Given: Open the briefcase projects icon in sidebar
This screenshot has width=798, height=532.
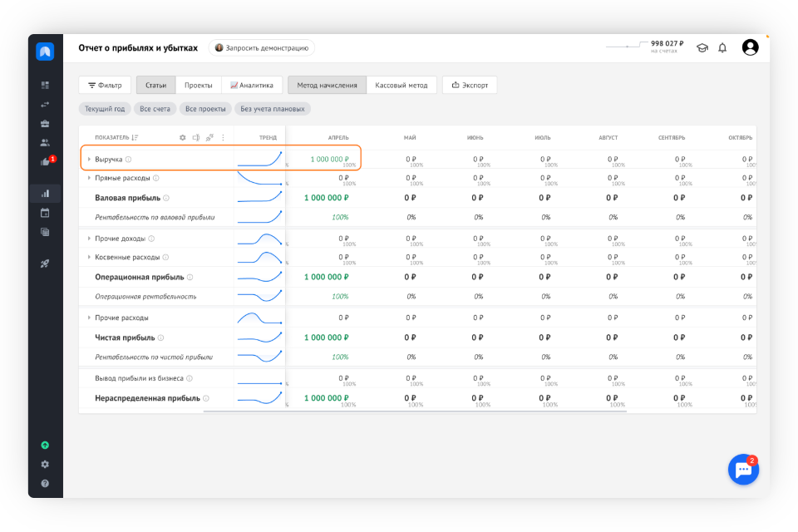Looking at the screenshot, I should [45, 124].
